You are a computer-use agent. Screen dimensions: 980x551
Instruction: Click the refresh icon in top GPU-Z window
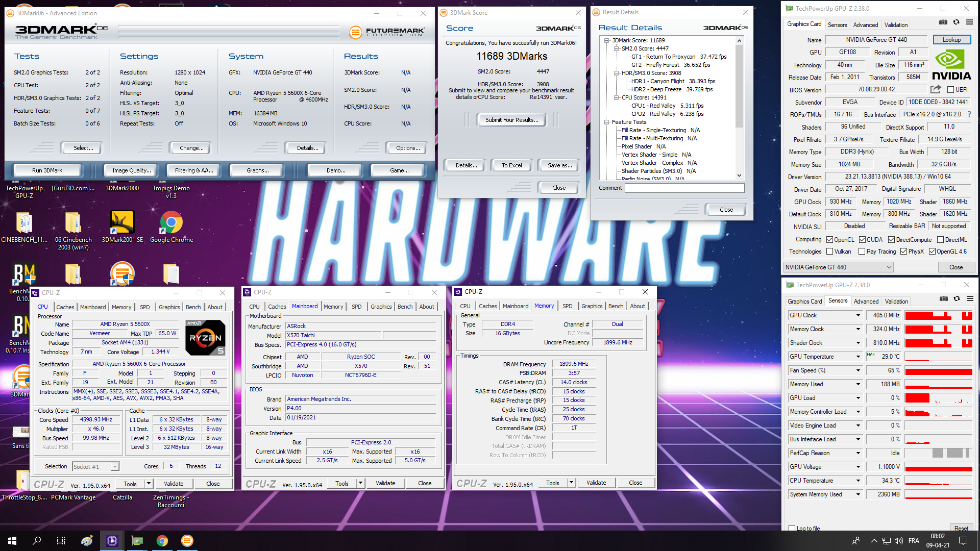[x=957, y=22]
